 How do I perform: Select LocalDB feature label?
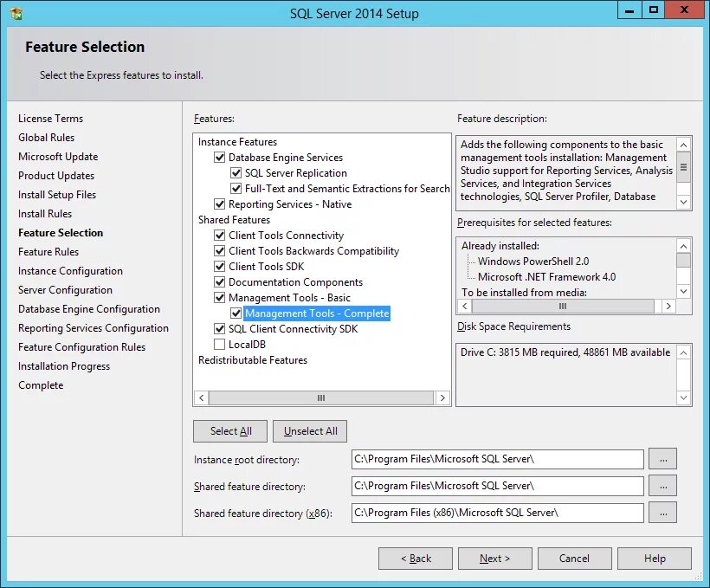pos(247,345)
